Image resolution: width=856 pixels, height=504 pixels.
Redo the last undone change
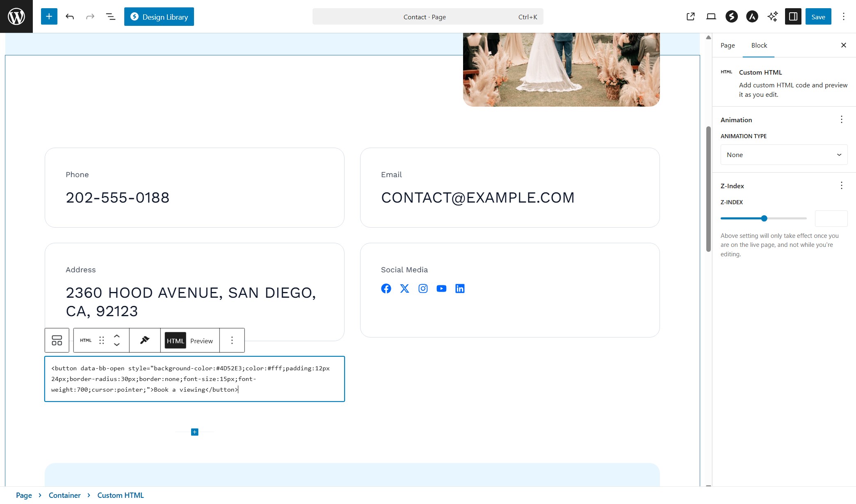click(x=90, y=16)
